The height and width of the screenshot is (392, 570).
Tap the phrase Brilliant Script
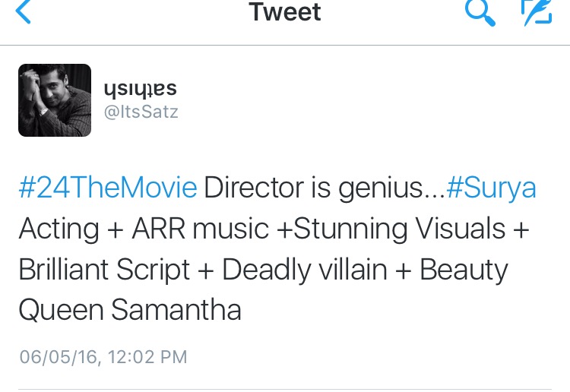coord(104,270)
